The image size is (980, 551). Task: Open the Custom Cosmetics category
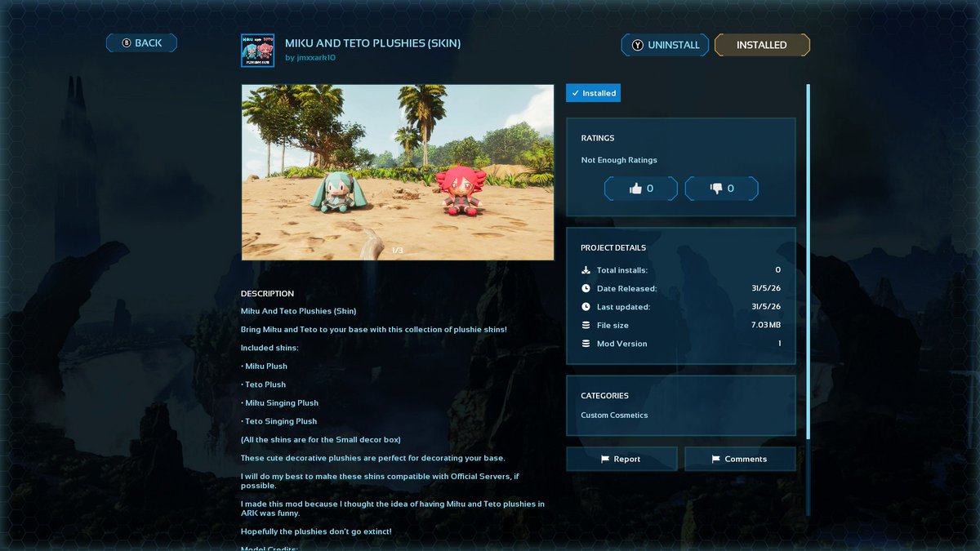coord(614,415)
